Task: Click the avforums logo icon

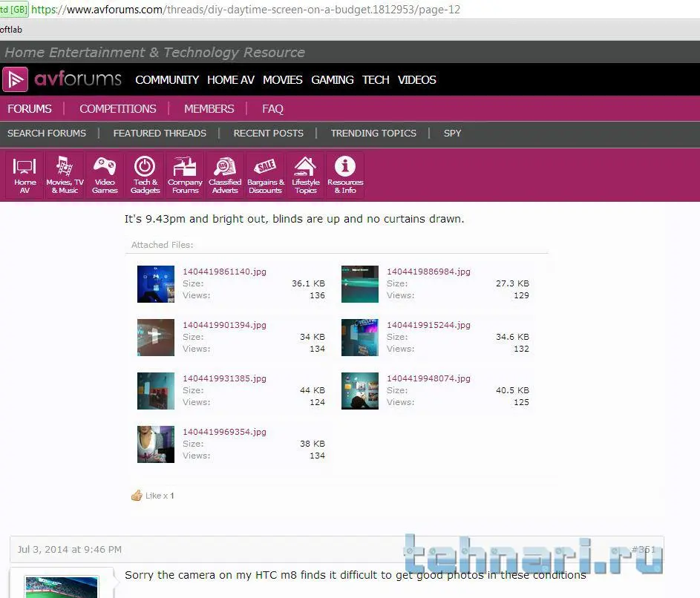Action: 15,79
